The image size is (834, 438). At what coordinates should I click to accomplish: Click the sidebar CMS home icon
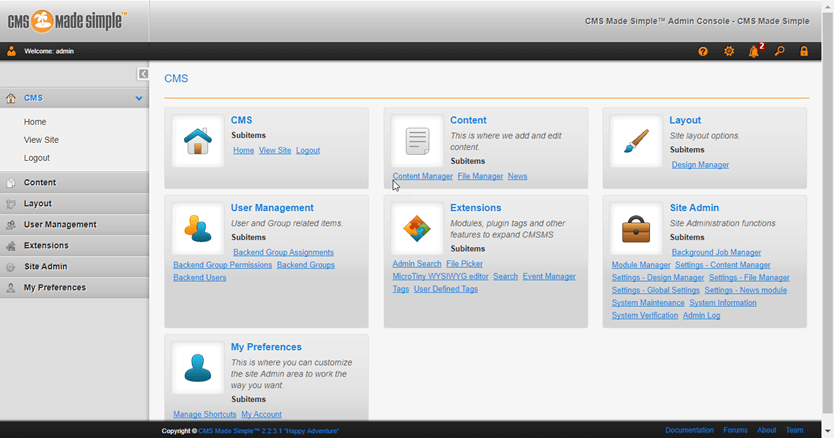pos(11,98)
